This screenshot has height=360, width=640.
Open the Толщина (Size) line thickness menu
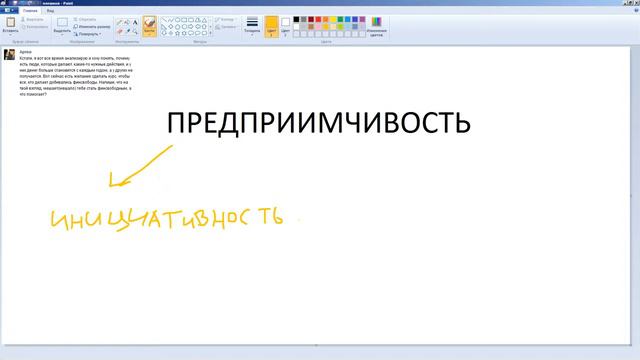tap(252, 26)
